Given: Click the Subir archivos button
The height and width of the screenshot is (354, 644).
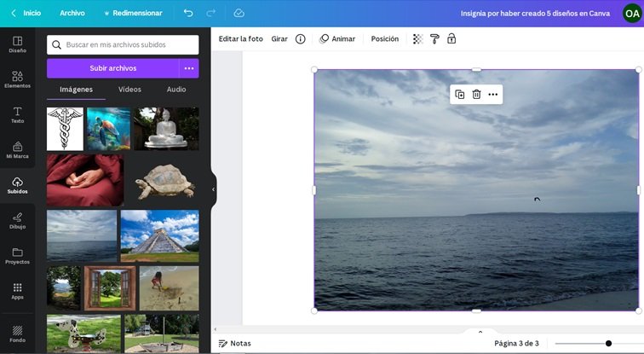Looking at the screenshot, I should tap(113, 68).
